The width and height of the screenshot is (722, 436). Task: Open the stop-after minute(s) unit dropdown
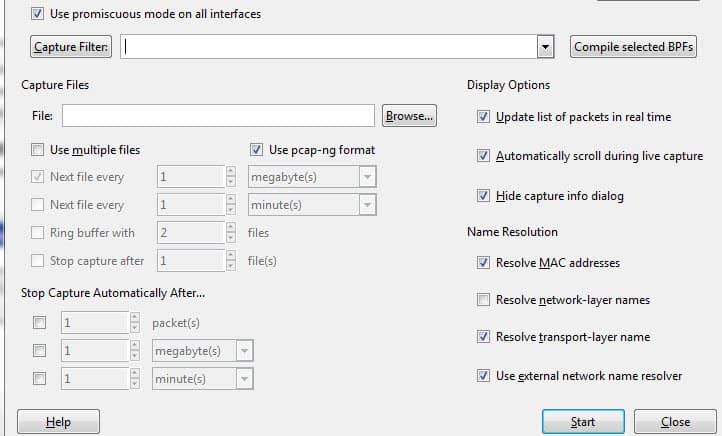click(x=245, y=379)
